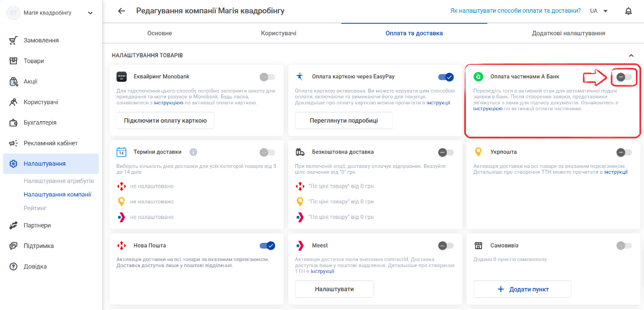Screen dimensions: 644x310
Task: Disable the Нова Пошта delivery toggle
Action: (267, 246)
